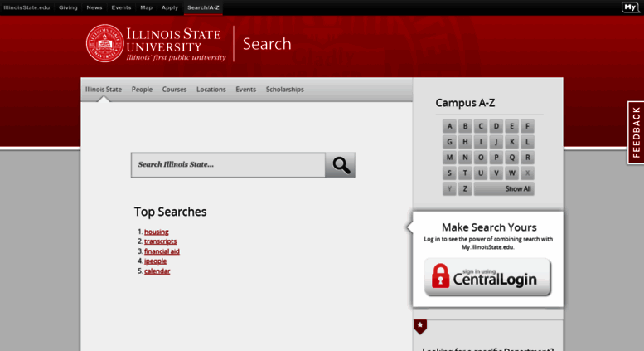Click the magnifying glass search button
Viewport: 644px width, 351px height.
pos(340,165)
